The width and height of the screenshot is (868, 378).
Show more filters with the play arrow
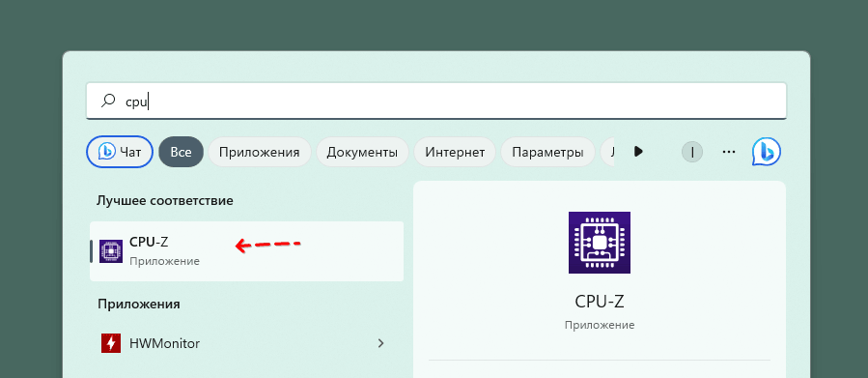pos(638,152)
